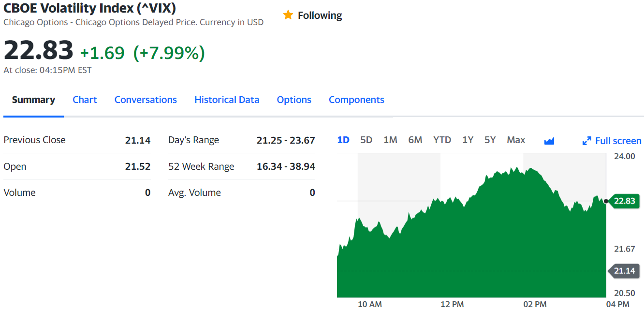644x310 pixels.
Task: Switch chart to 5Y range
Action: tap(490, 140)
